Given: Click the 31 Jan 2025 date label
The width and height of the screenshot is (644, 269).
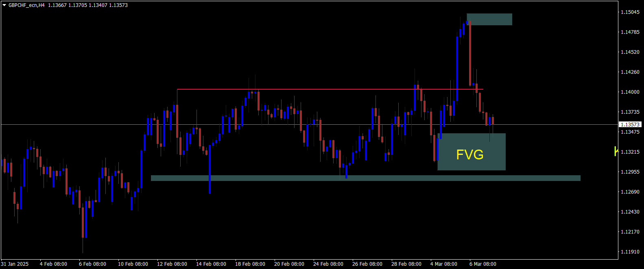Looking at the screenshot, I should click(15, 264).
